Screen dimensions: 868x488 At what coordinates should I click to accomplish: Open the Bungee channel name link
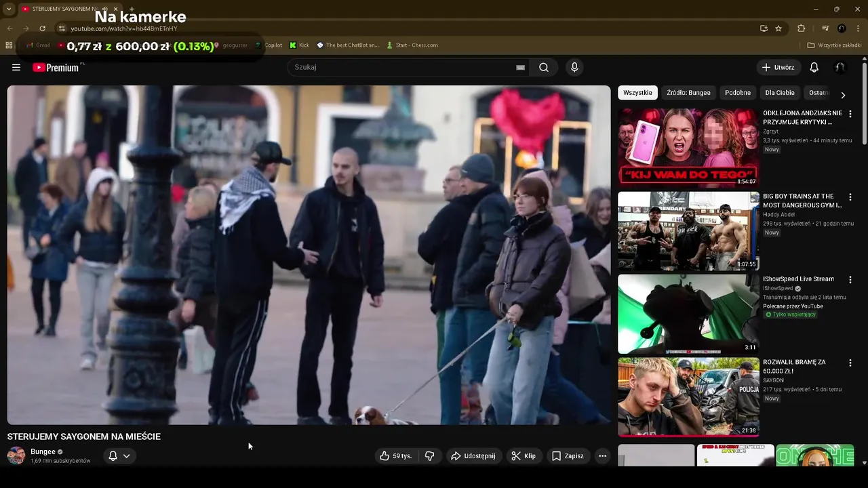(43, 451)
